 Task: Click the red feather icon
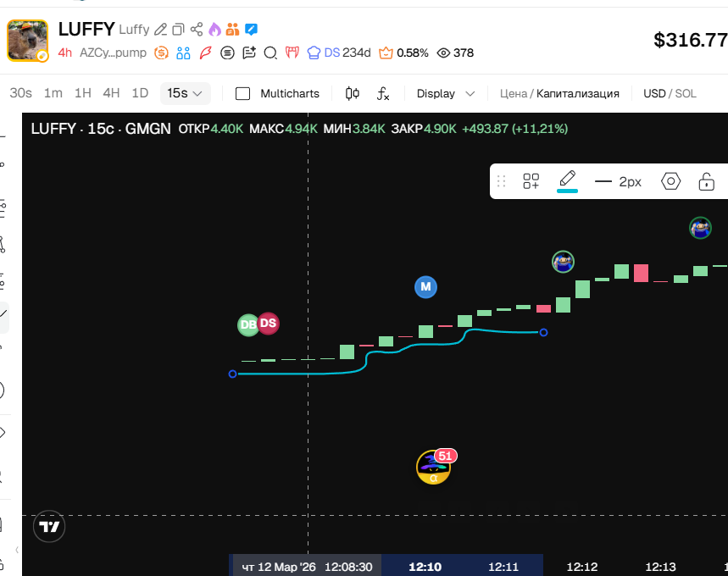click(x=205, y=53)
